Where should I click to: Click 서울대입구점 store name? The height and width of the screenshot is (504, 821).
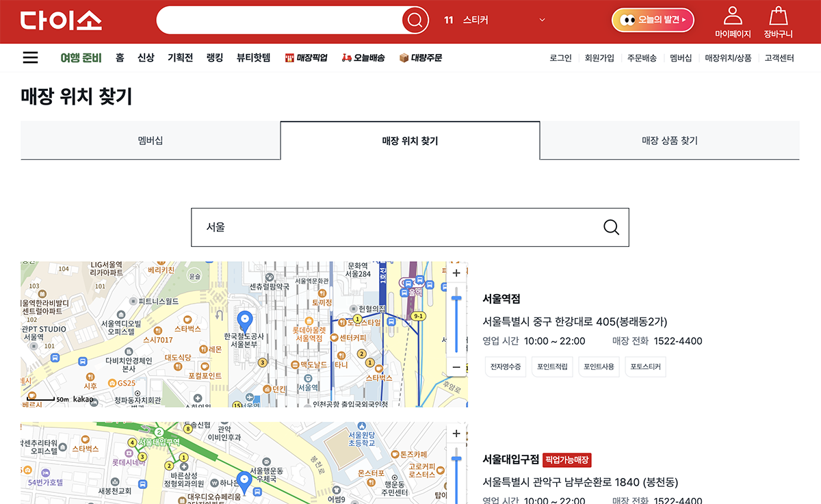point(510,460)
